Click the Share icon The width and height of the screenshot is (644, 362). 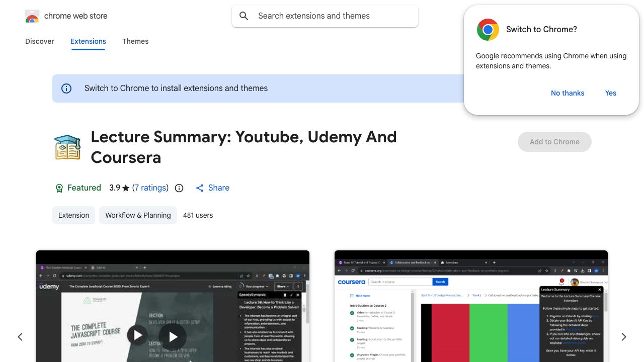pyautogui.click(x=200, y=188)
